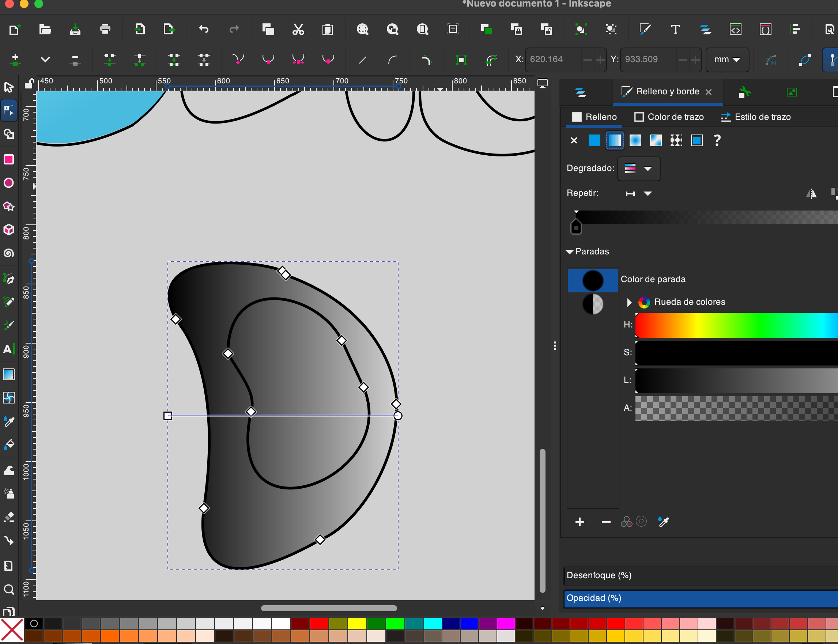The width and height of the screenshot is (838, 644).
Task: Adjust the Opacidad (%) slider
Action: click(x=701, y=598)
